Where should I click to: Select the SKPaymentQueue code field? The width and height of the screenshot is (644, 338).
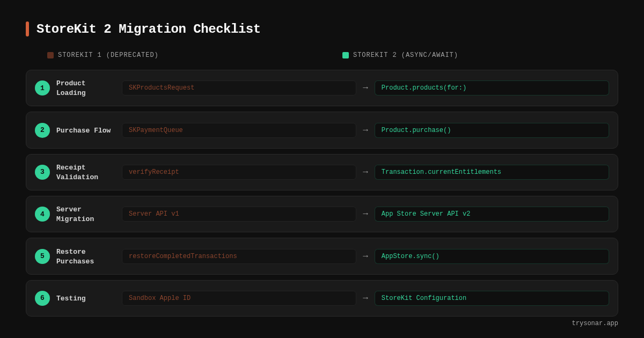(x=239, y=130)
